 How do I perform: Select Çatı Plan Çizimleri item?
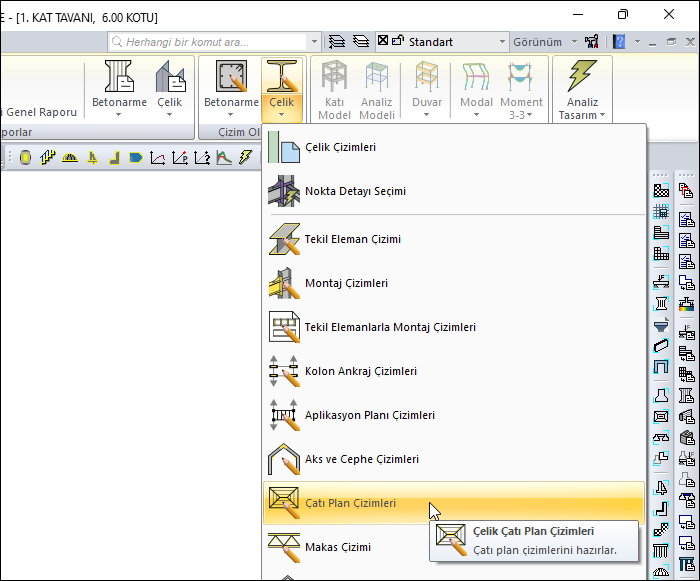pyautogui.click(x=350, y=504)
